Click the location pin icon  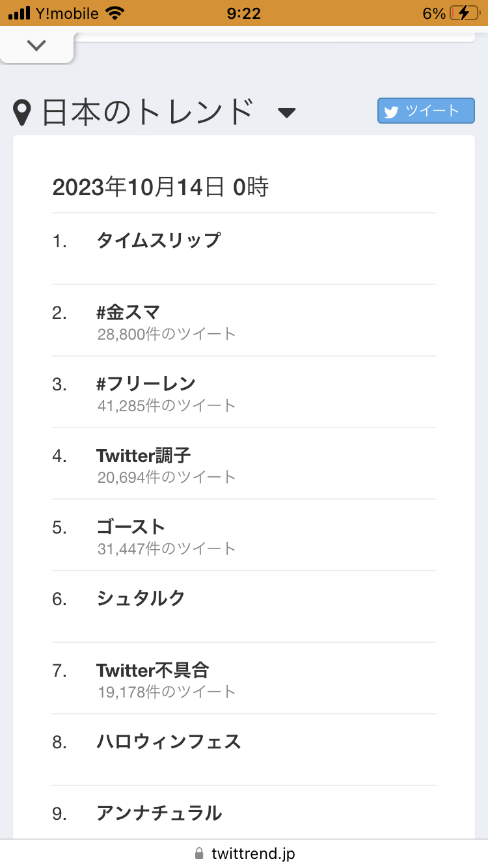pos(23,113)
